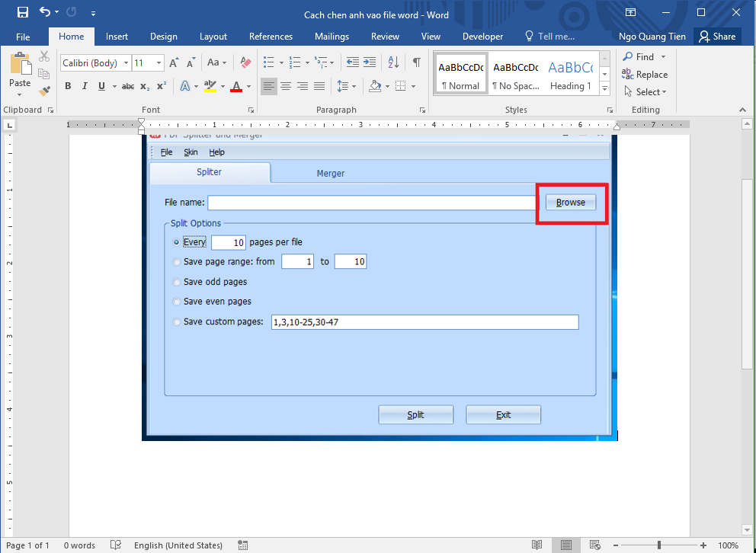The width and height of the screenshot is (756, 553).
Task: Open Font dialog launcher
Action: click(x=251, y=110)
